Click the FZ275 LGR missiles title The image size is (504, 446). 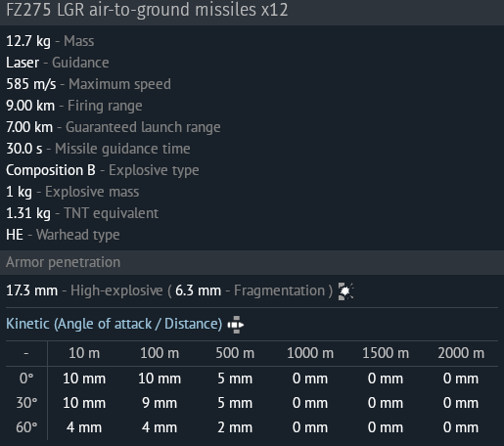pos(147,9)
